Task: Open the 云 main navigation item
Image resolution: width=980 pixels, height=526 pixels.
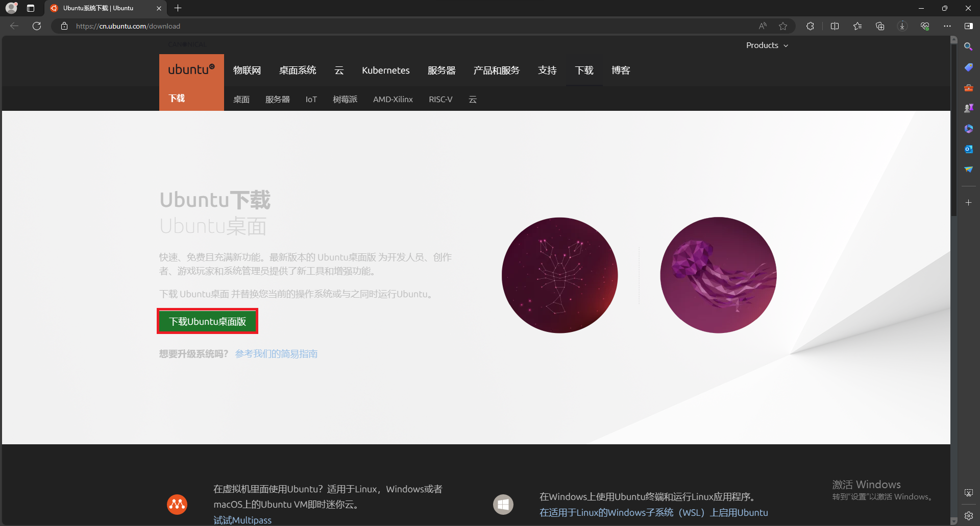Action: pos(339,70)
